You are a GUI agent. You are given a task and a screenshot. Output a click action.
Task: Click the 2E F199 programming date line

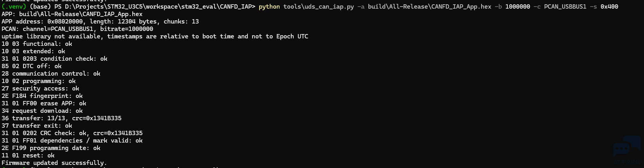[x=51, y=148]
